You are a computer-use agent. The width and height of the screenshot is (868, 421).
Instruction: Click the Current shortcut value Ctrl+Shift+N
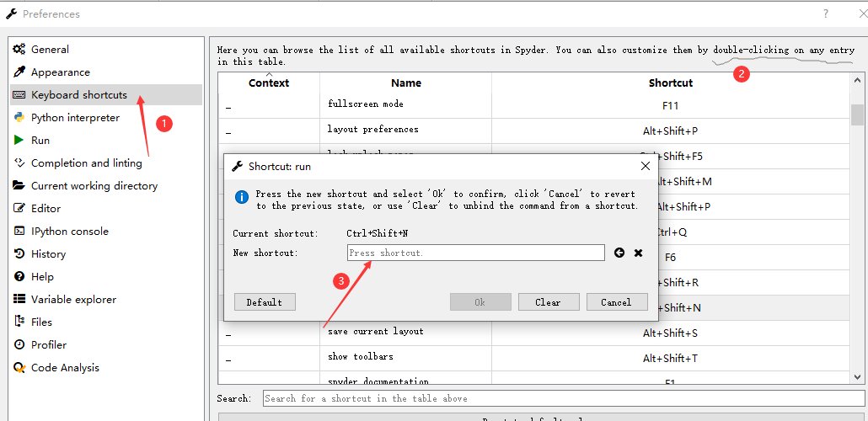coord(377,233)
